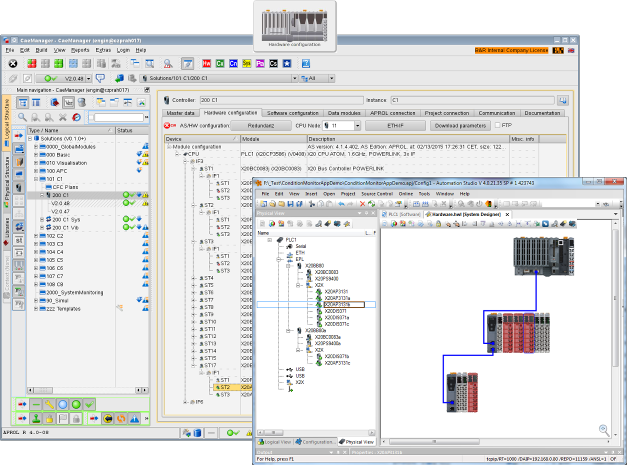Click the green stamp filter icon
This screenshot has height=465, width=627.
[36, 419]
